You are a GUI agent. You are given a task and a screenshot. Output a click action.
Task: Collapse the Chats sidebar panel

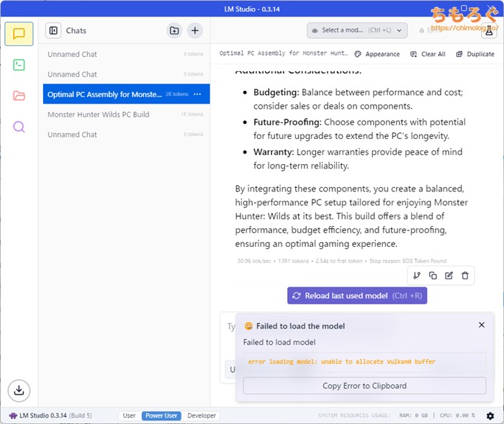[53, 30]
